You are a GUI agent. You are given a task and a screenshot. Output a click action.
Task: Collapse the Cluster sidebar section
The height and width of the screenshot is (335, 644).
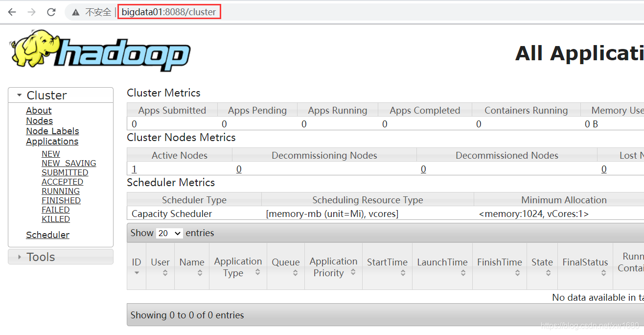click(x=20, y=95)
